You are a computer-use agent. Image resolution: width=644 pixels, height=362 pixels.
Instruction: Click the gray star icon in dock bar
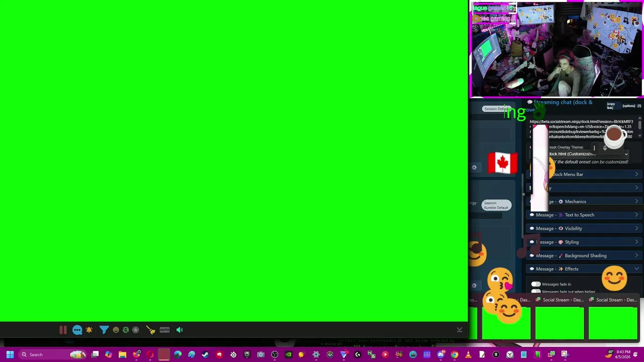135,330
